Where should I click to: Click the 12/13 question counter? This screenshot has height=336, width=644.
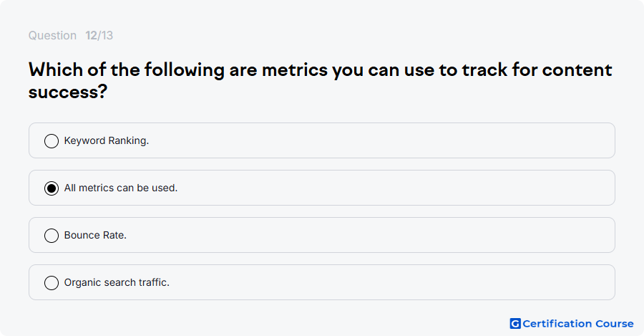[99, 35]
